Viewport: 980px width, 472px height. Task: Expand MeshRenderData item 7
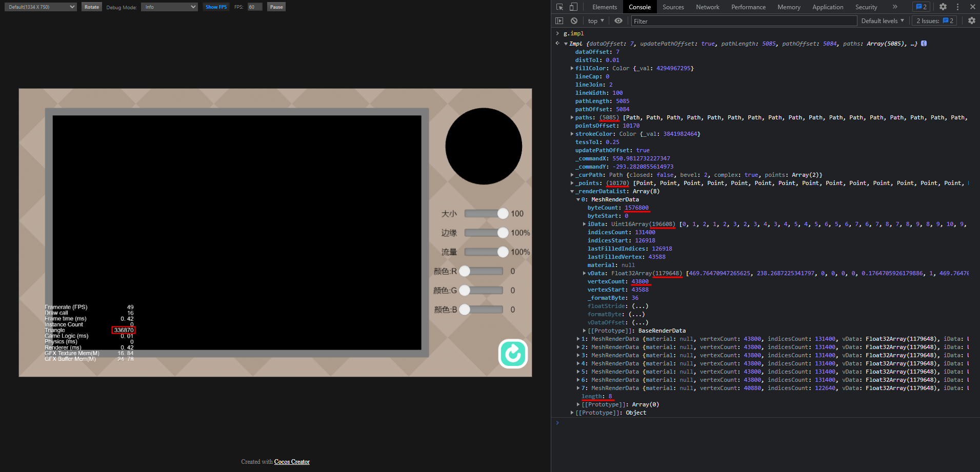coord(578,388)
